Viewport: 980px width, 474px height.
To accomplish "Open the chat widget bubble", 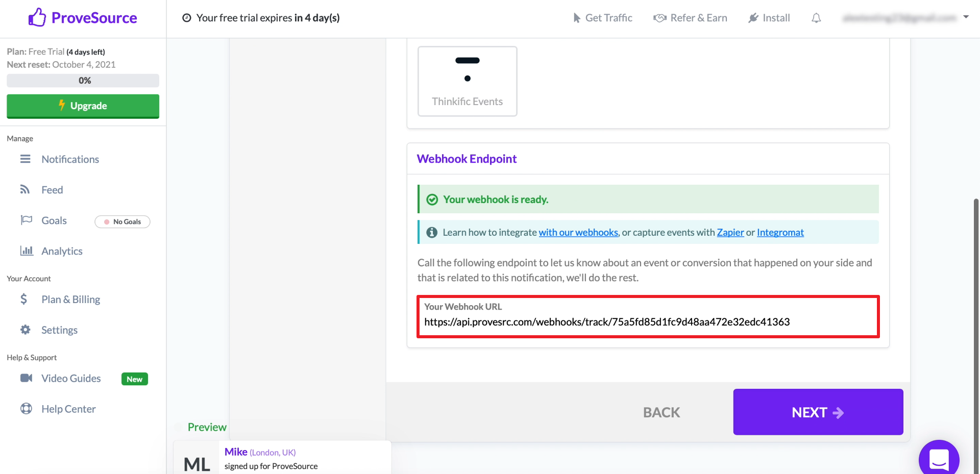I will (939, 459).
